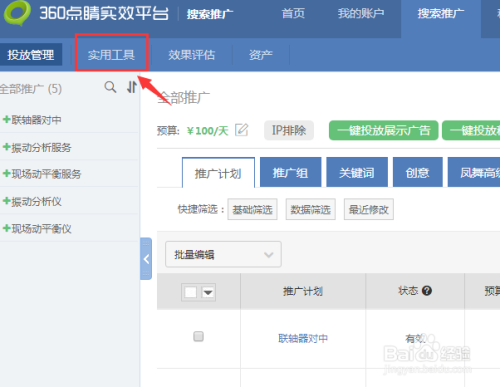Screen dimensions: 500x387
Task: Select 推广计划 tab
Action: pyautogui.click(x=218, y=173)
